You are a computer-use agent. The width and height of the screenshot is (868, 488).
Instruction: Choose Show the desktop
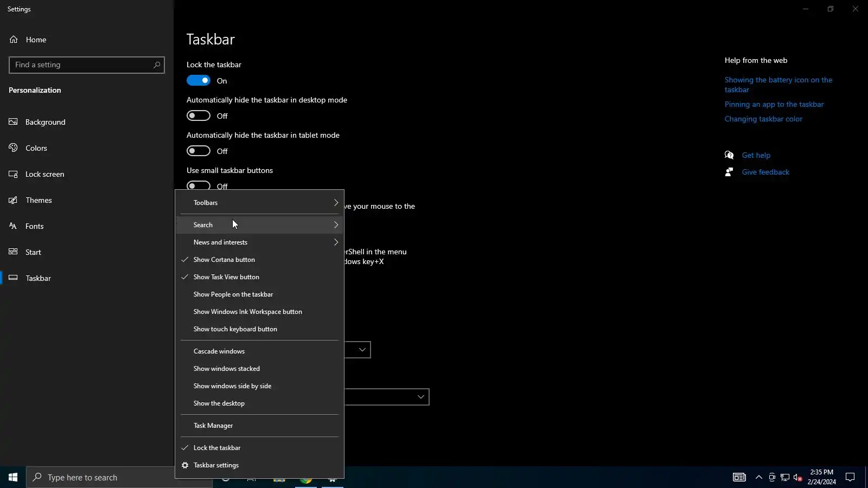tap(260, 403)
